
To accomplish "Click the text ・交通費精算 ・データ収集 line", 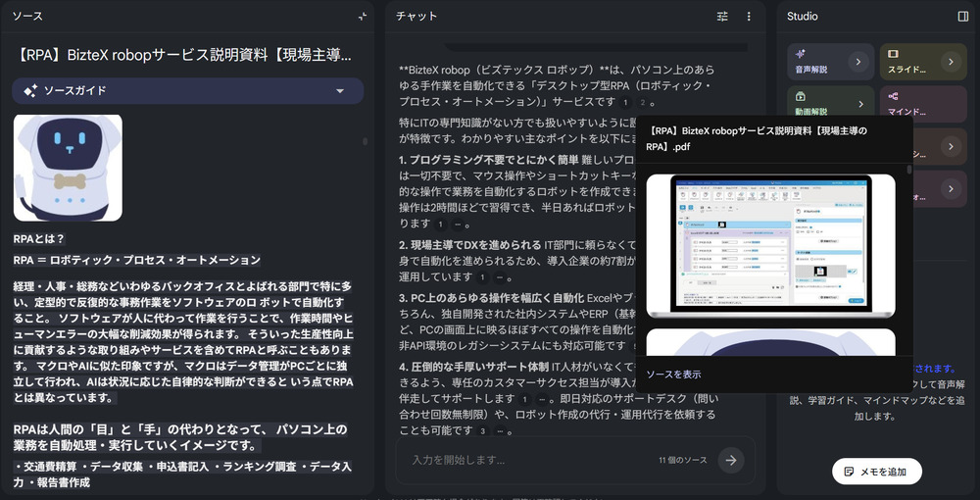I will click(182, 475).
